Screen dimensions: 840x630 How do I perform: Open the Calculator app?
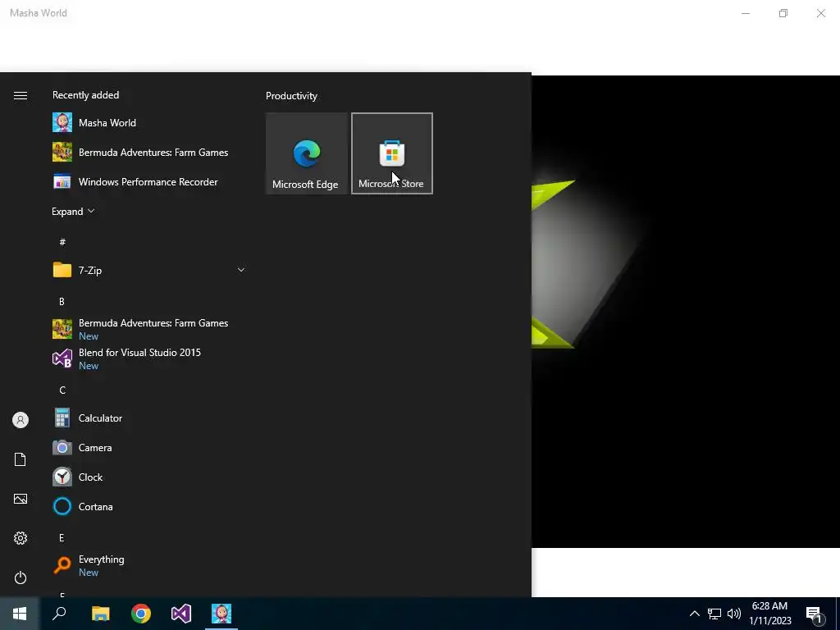[x=149, y=418]
